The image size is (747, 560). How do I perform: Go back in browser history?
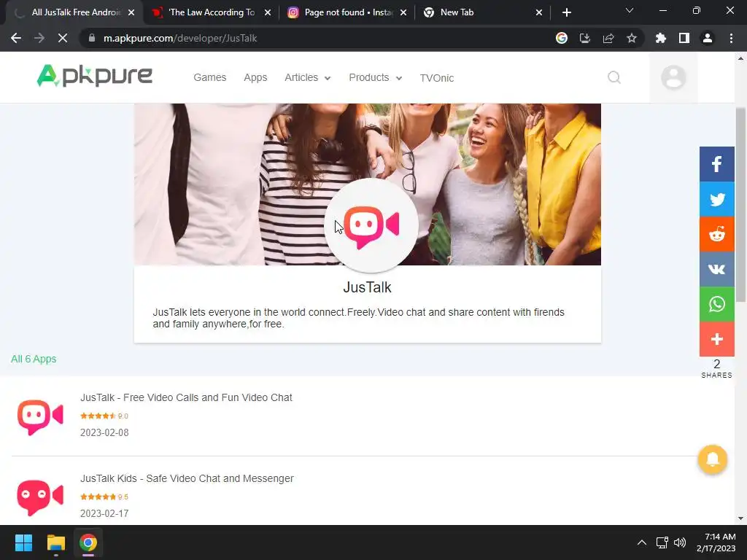coord(16,38)
